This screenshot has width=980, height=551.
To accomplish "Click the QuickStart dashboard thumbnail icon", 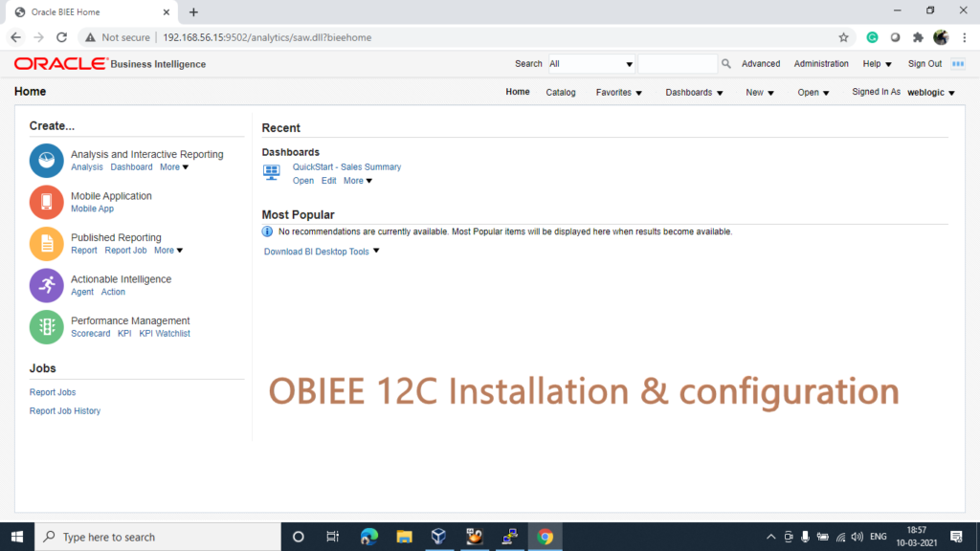I will pos(272,172).
